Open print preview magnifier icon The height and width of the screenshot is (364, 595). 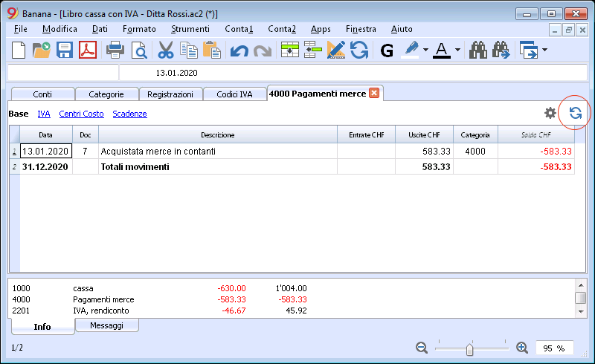tap(139, 51)
